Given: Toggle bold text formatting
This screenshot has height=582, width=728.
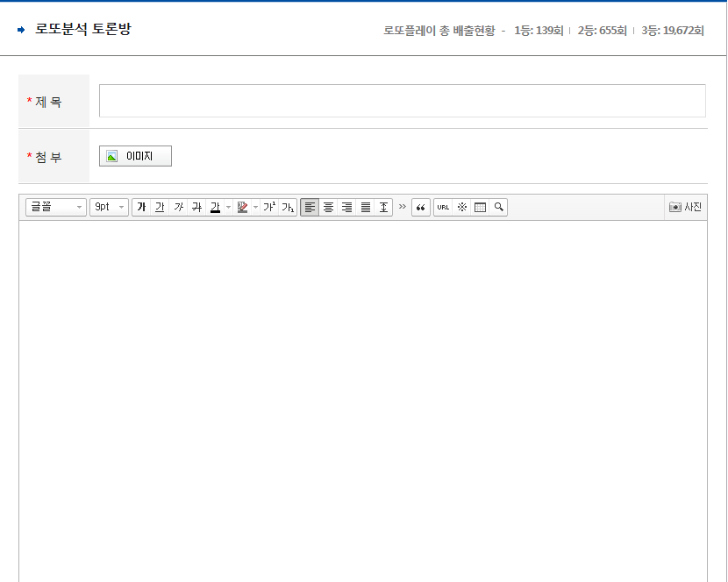Looking at the screenshot, I should tap(141, 208).
